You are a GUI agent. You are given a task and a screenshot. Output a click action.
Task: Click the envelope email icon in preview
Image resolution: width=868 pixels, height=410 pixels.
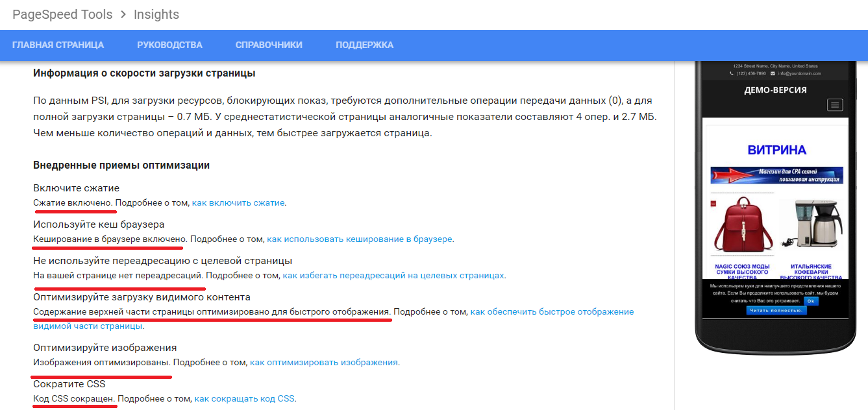(773, 74)
